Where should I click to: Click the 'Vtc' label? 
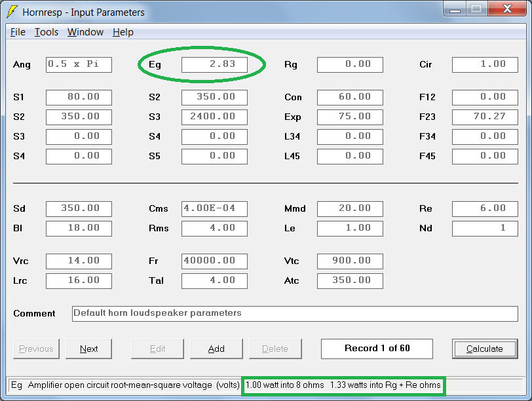(292, 261)
